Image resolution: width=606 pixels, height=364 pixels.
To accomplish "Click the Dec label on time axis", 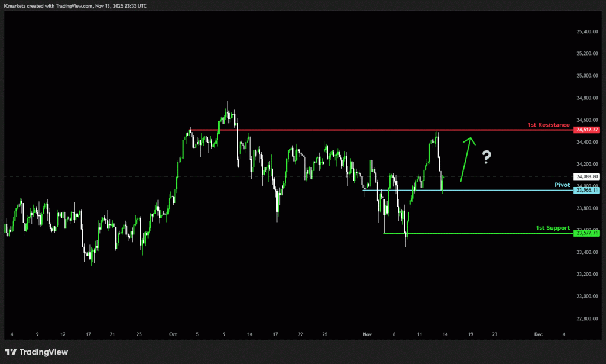I will (x=537, y=334).
